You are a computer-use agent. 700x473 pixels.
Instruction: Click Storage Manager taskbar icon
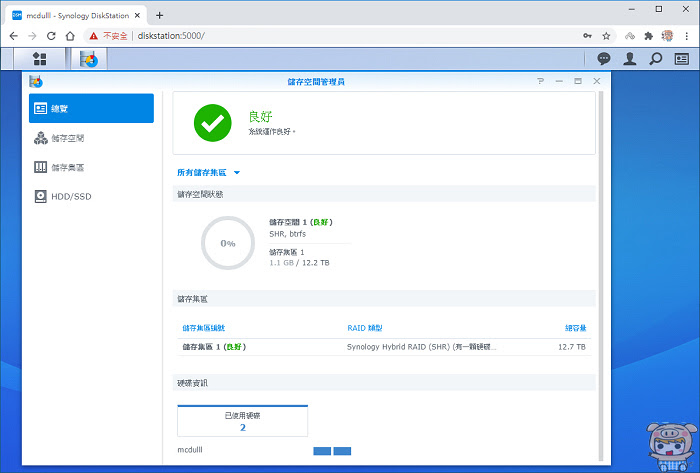89,59
